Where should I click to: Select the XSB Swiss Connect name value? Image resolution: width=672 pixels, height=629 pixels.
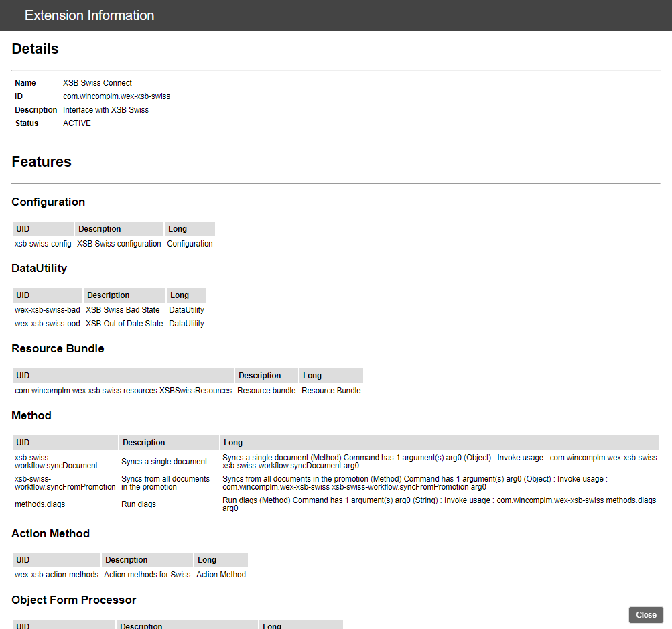pyautogui.click(x=97, y=83)
